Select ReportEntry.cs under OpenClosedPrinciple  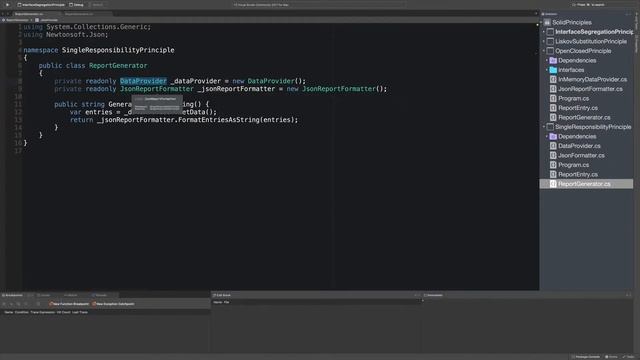coord(578,108)
